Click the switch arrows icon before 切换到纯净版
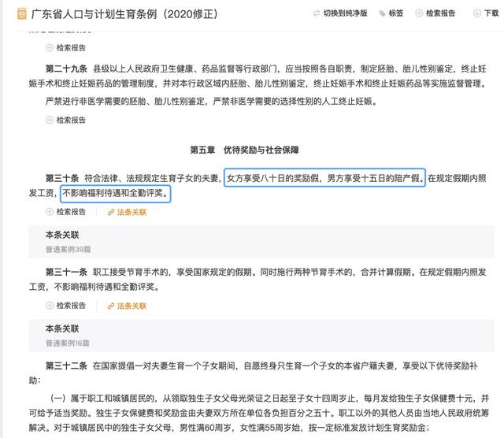The image size is (504, 438). point(317,13)
